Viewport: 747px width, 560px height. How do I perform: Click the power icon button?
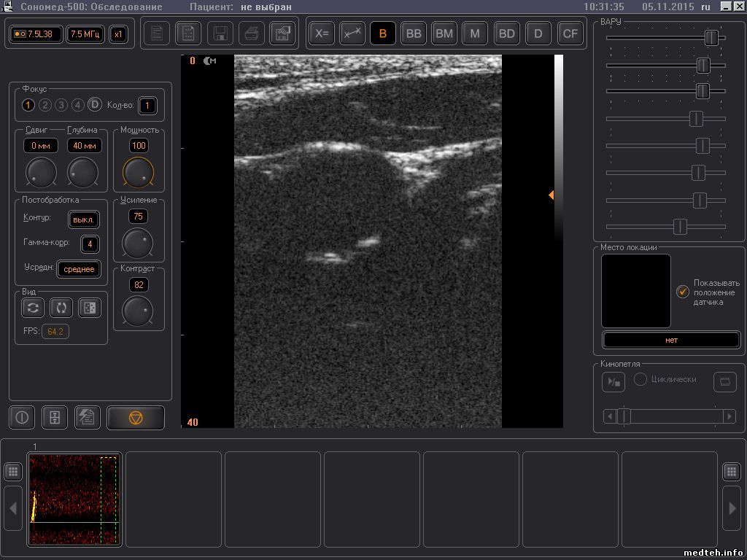[22, 418]
